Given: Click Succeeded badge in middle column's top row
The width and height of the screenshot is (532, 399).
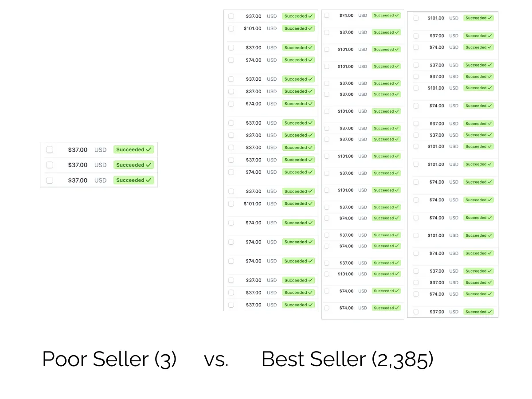Looking at the screenshot, I should [386, 16].
